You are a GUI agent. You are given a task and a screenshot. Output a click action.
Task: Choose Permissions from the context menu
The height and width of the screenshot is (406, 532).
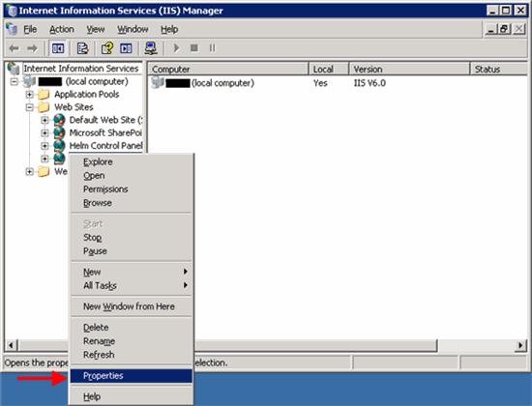(132, 189)
